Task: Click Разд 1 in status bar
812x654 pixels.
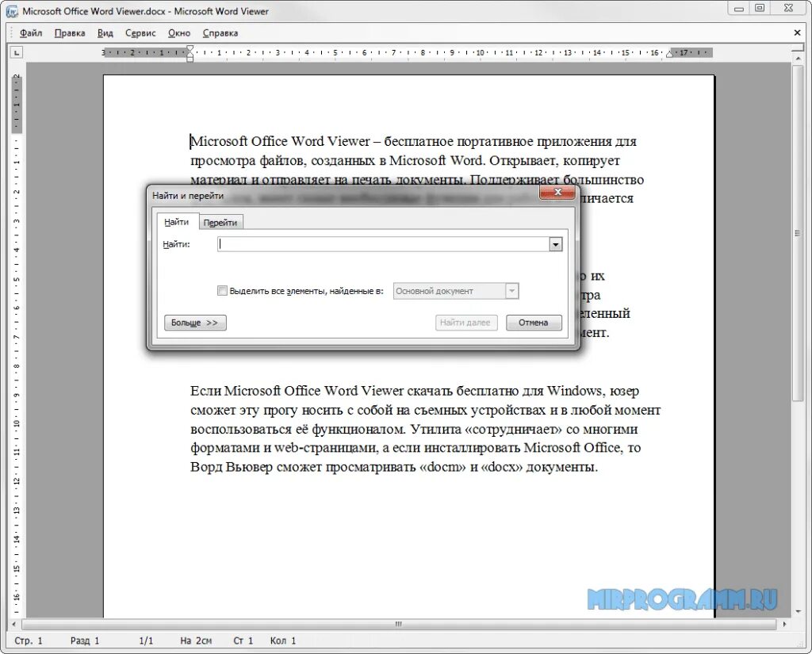Action: coord(85,641)
